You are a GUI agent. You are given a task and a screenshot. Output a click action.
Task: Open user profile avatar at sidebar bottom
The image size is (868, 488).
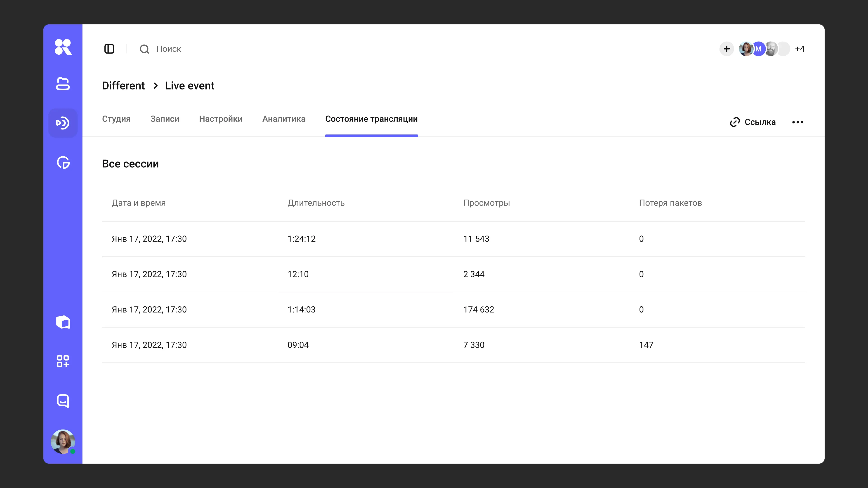tap(63, 441)
